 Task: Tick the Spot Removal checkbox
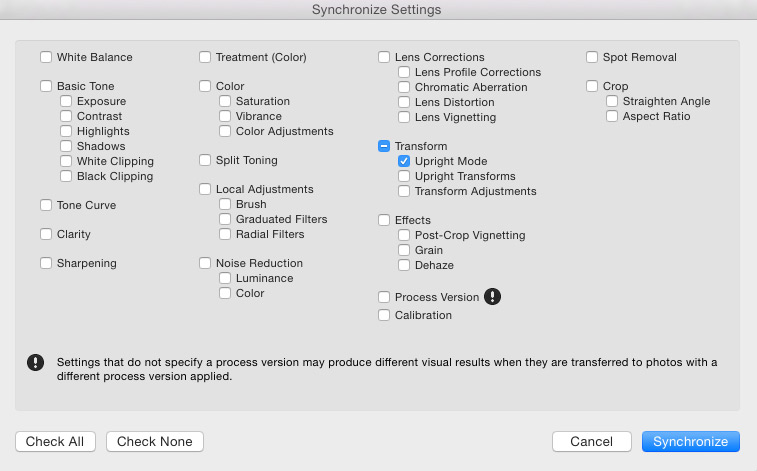pyautogui.click(x=592, y=57)
